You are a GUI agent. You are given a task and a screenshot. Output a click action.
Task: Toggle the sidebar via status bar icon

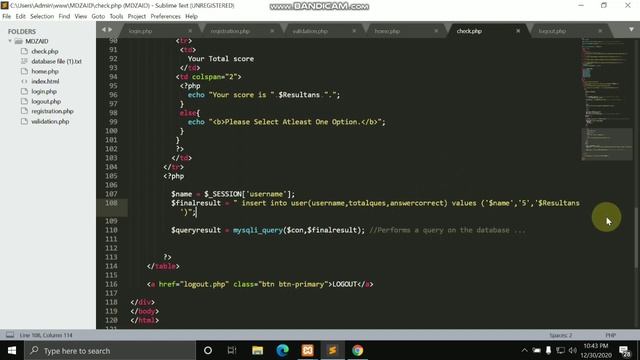10,335
